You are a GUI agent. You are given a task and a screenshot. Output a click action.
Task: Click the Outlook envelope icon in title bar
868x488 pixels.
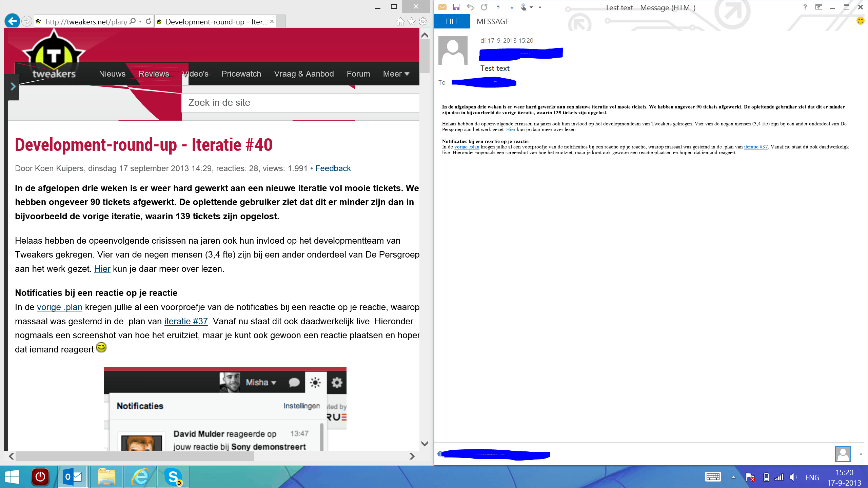[x=442, y=7]
